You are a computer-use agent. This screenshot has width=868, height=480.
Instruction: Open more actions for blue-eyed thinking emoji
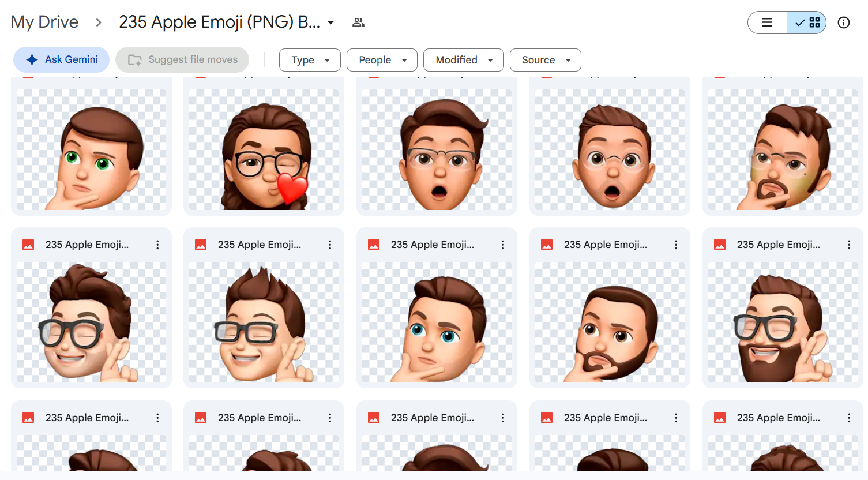coord(503,245)
